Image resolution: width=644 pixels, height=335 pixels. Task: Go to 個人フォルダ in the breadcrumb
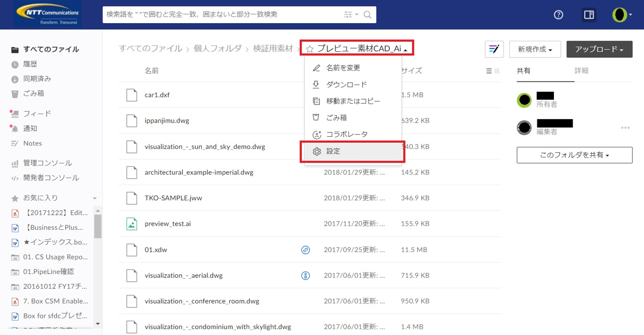click(x=217, y=49)
